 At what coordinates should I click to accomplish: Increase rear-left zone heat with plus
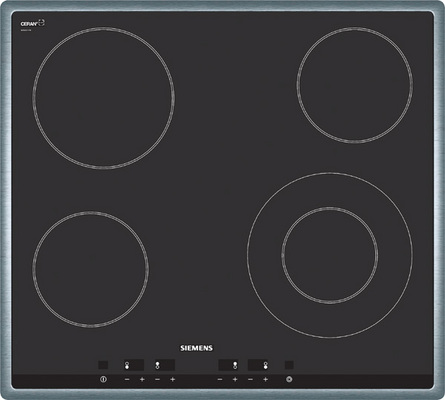tap(172, 379)
